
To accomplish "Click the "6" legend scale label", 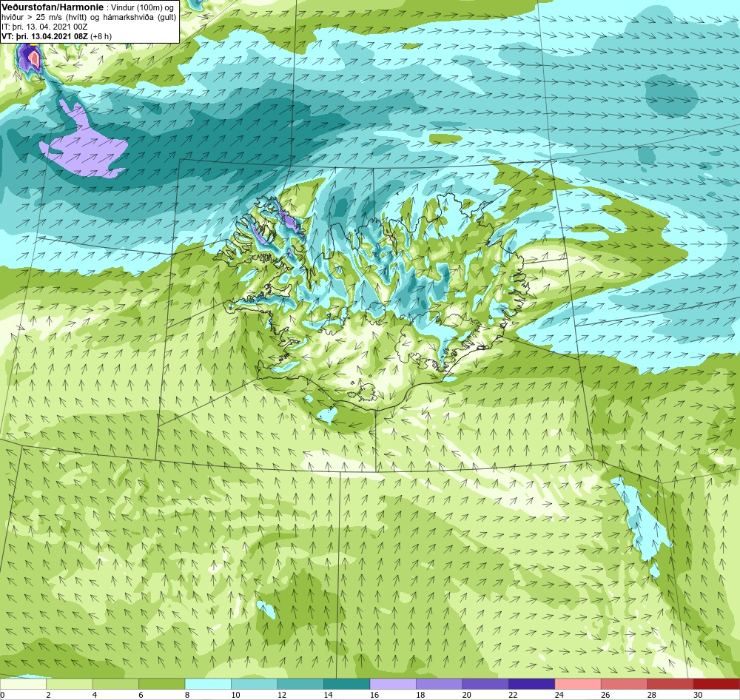I will click(x=141, y=695).
